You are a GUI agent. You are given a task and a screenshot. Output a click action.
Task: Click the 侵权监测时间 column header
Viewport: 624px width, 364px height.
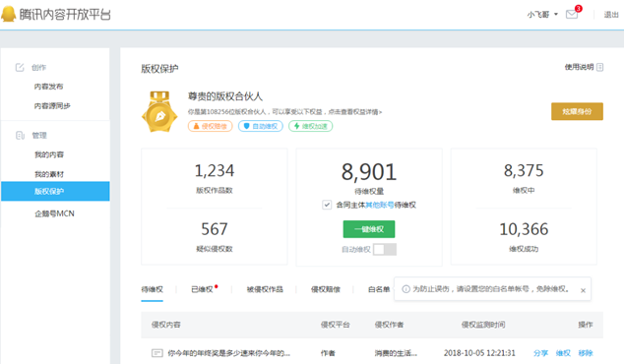click(x=483, y=325)
